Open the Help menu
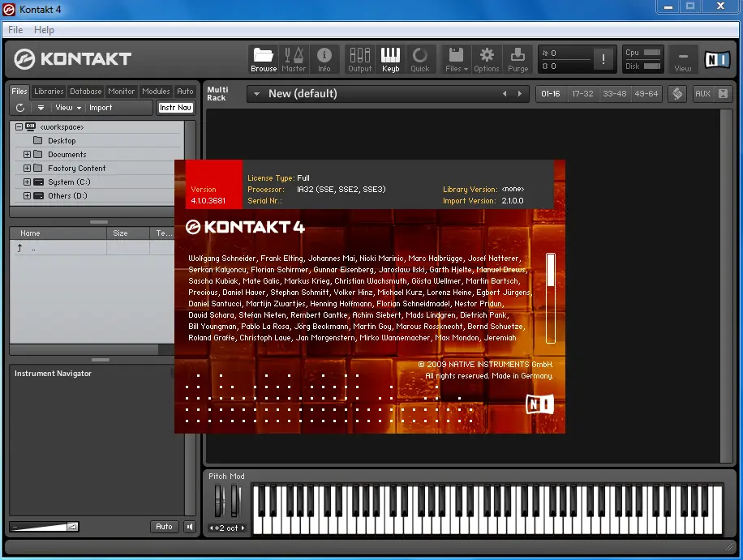 tap(44, 30)
